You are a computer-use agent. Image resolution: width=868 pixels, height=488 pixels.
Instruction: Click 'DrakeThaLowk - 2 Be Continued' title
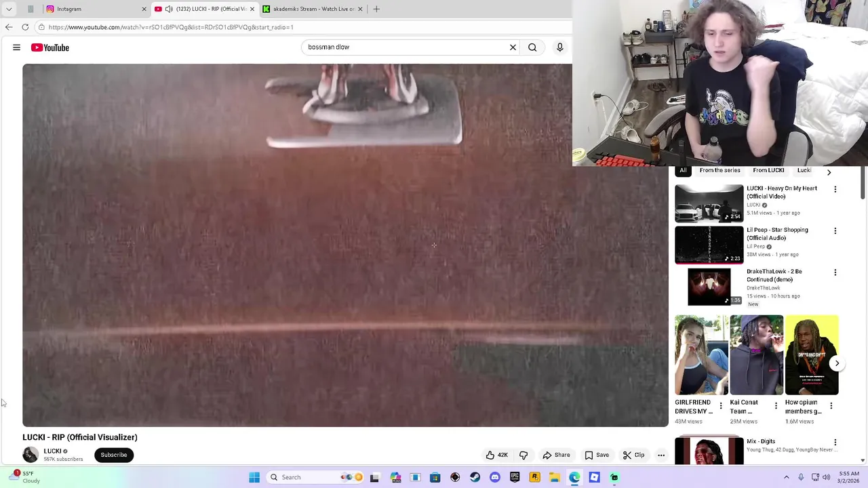(x=774, y=275)
